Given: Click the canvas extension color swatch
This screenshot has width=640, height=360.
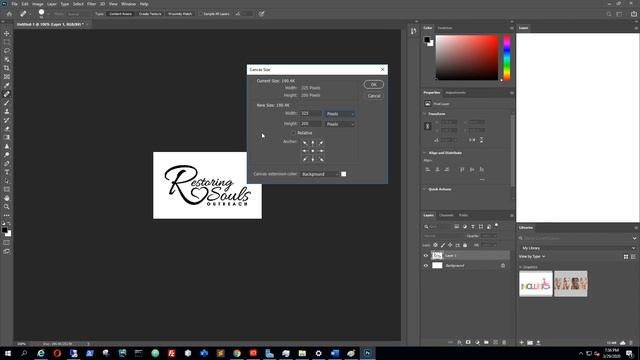Looking at the screenshot, I should pyautogui.click(x=344, y=174).
